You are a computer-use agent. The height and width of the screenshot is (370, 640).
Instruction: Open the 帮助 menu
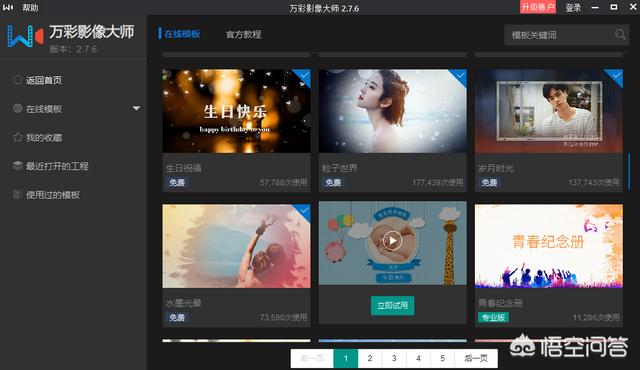tap(30, 7)
